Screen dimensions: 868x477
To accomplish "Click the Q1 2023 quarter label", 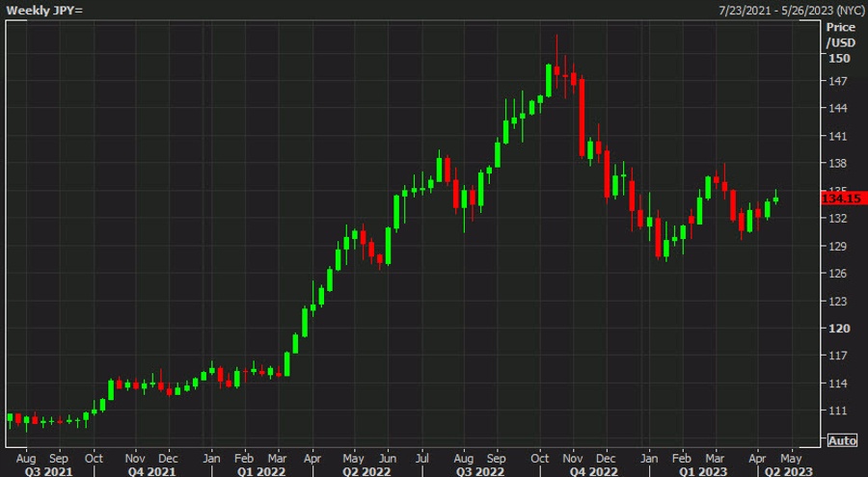I will 703,471.
